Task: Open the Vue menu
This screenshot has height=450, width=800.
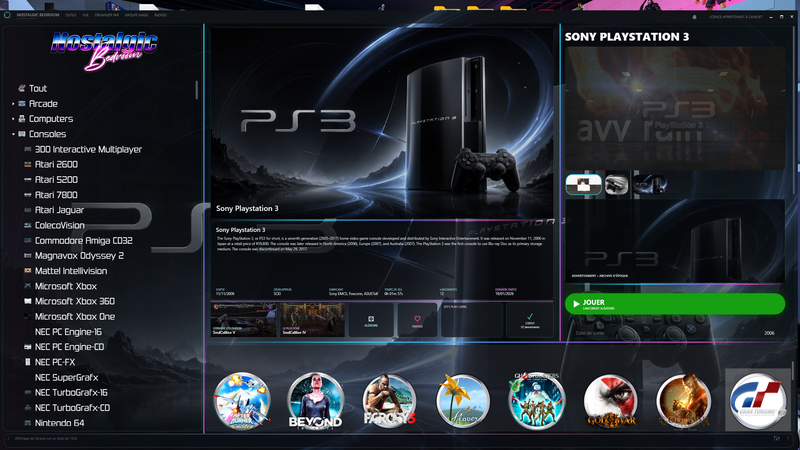Action: point(85,15)
